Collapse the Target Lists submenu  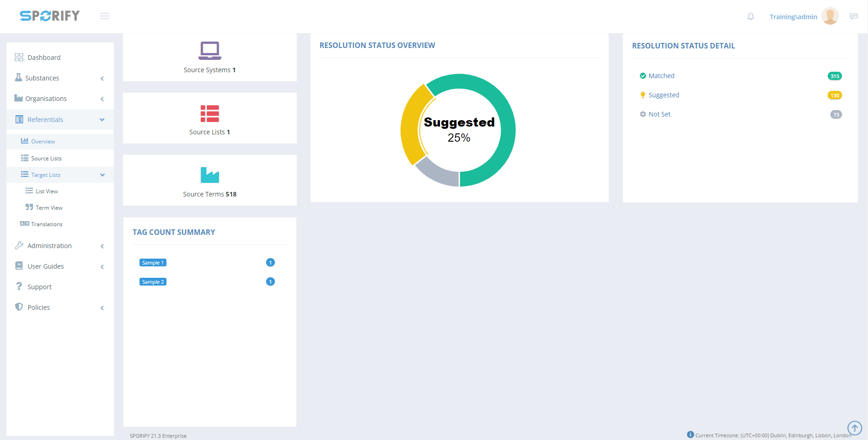coord(102,175)
